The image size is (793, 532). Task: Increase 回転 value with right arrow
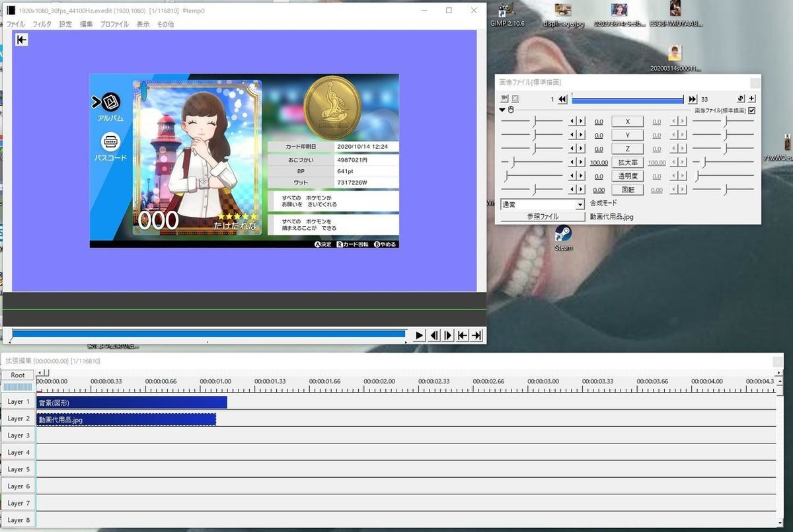click(581, 190)
